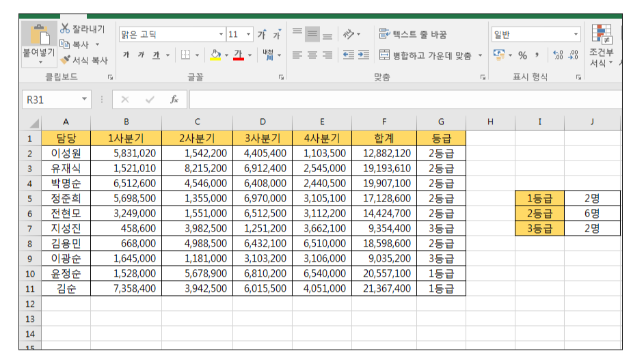Open Conditional Formatting (조건부 서식)

[x=602, y=45]
